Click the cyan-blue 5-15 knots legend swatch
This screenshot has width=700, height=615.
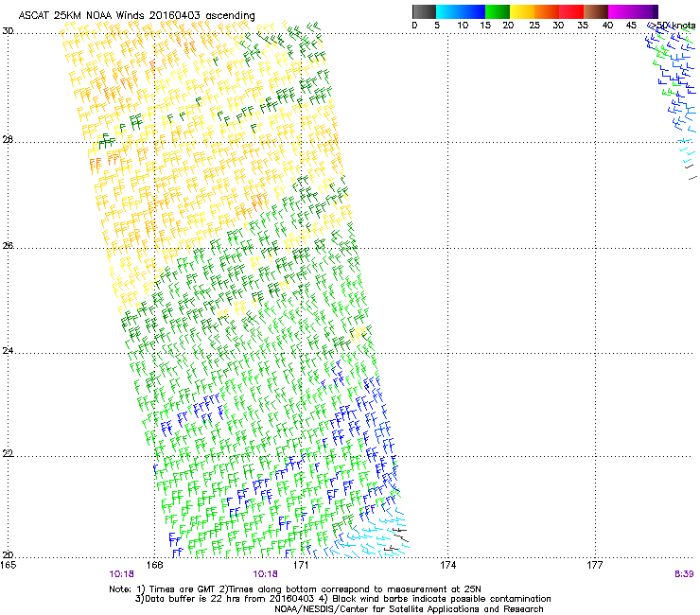coord(461,11)
